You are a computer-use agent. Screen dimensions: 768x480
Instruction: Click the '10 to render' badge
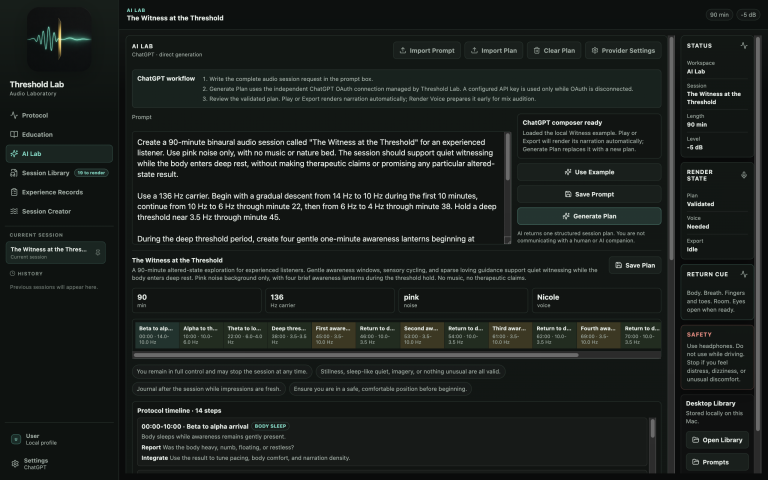91,173
